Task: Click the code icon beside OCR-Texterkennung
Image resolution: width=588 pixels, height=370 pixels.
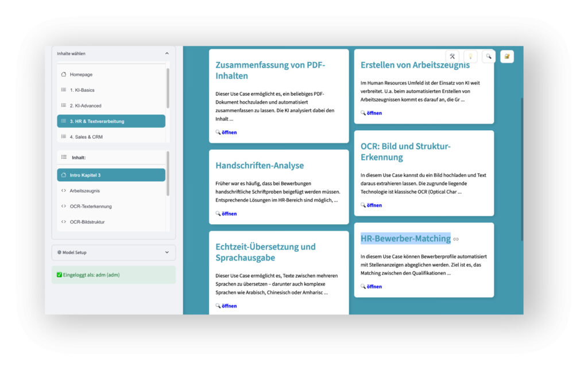Action: pyautogui.click(x=64, y=207)
